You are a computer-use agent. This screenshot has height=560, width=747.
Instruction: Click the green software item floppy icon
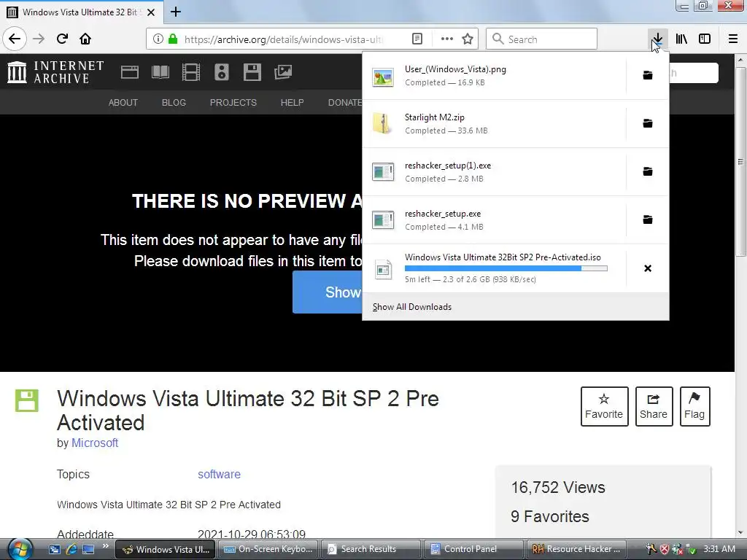tap(27, 400)
